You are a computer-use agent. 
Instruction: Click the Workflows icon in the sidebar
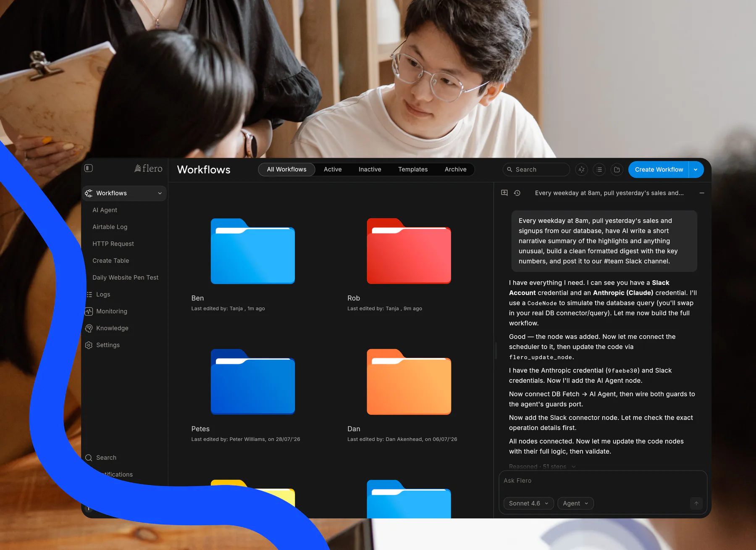point(89,193)
